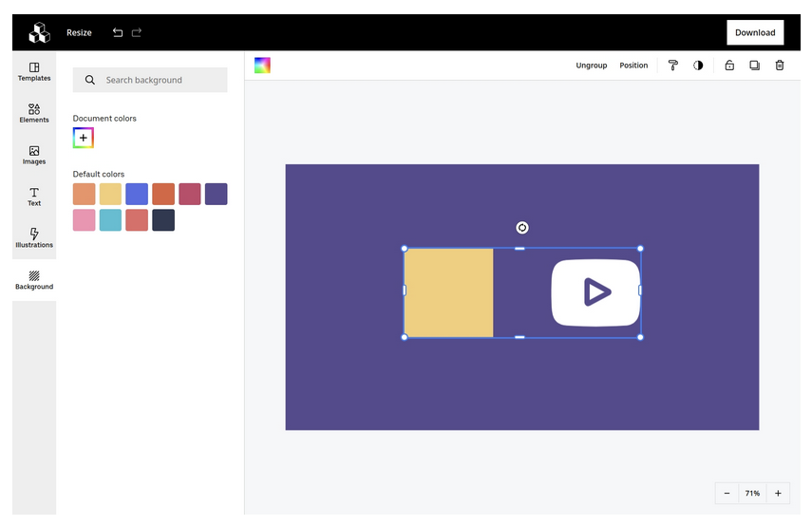The height and width of the screenshot is (526, 812).
Task: Click the rotate handle above selection
Action: click(x=522, y=227)
